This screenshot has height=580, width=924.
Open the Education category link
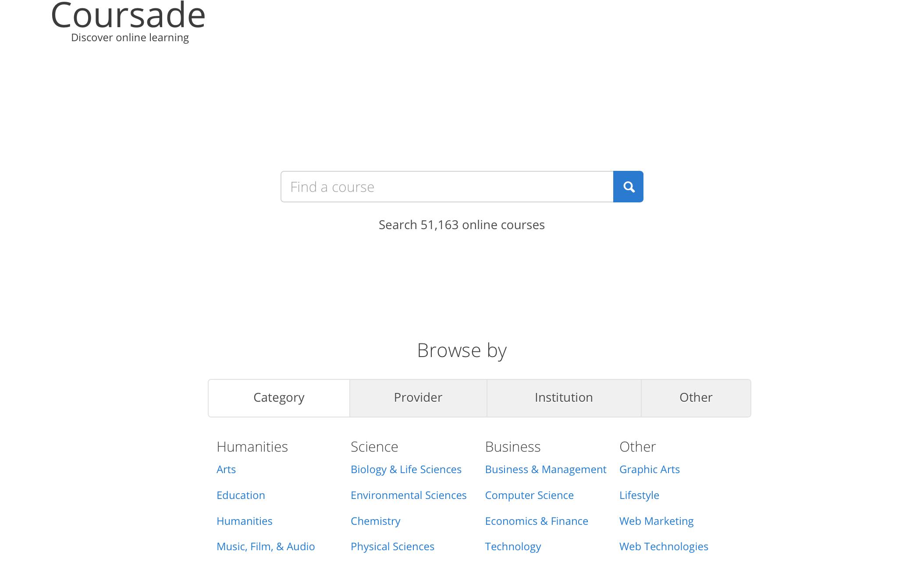coord(241,495)
